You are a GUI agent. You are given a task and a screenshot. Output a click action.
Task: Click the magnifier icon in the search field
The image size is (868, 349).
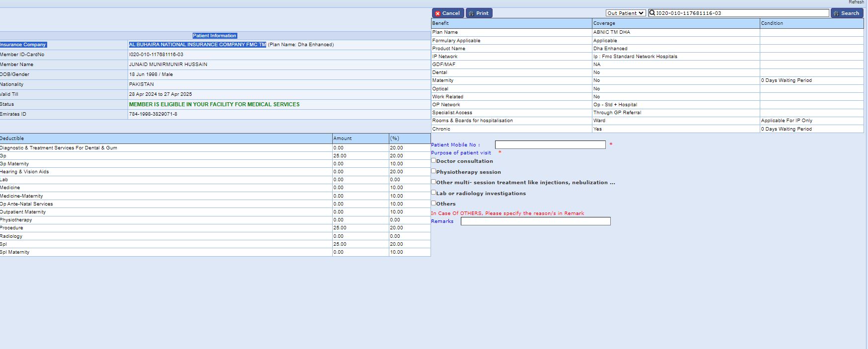pyautogui.click(x=652, y=13)
